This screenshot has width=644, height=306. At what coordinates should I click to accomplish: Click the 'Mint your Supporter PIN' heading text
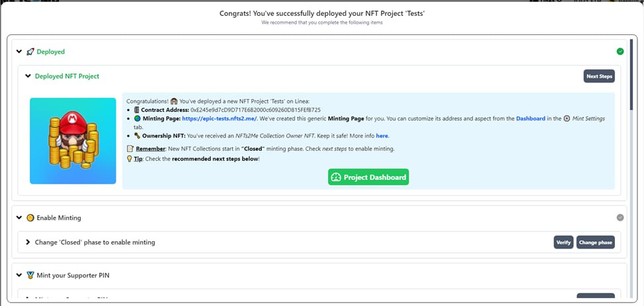click(x=73, y=275)
